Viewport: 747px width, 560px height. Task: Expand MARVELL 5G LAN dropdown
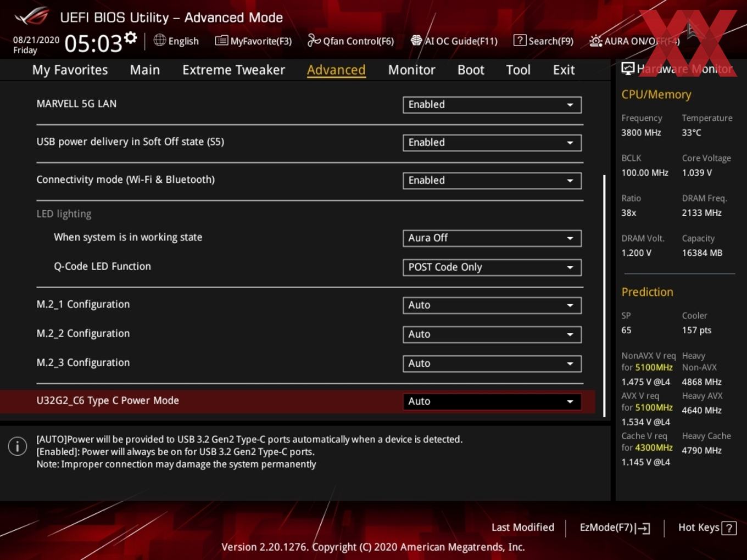click(x=492, y=105)
